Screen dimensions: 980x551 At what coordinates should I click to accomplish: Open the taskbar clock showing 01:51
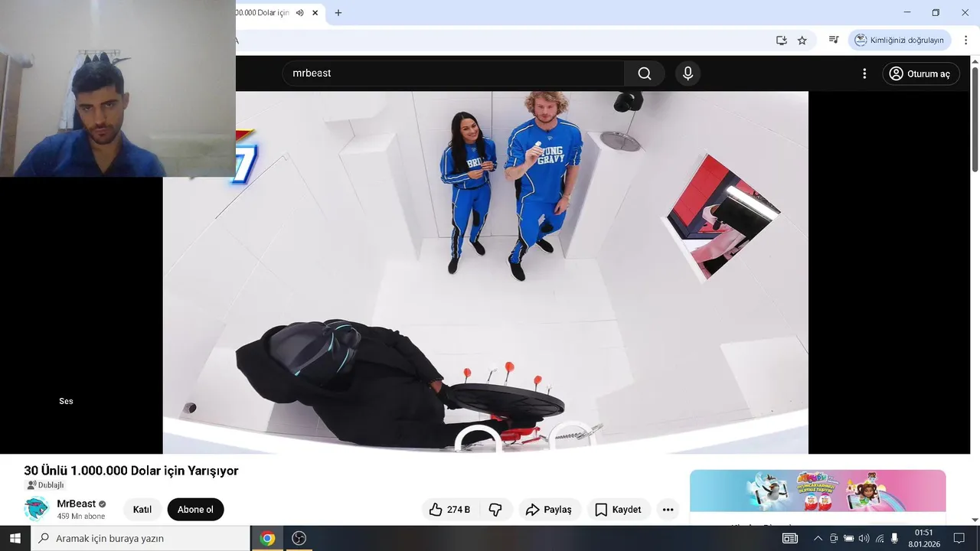[924, 538]
